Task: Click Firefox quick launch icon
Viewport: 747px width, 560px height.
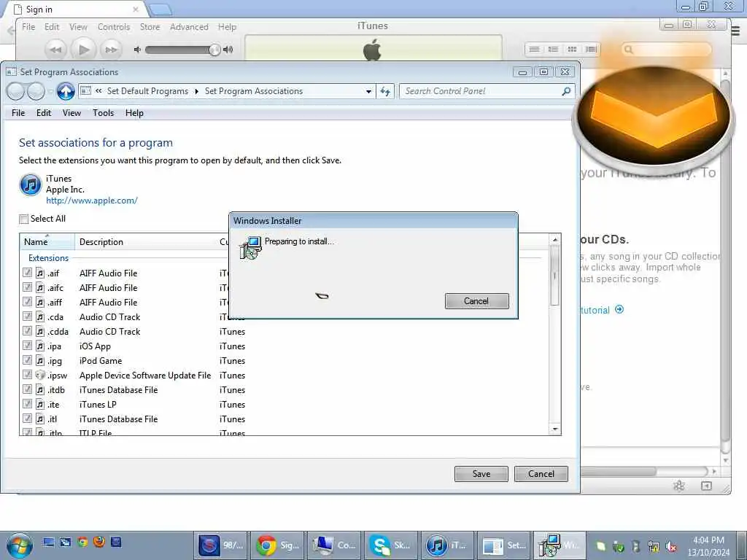Action: 98,542
